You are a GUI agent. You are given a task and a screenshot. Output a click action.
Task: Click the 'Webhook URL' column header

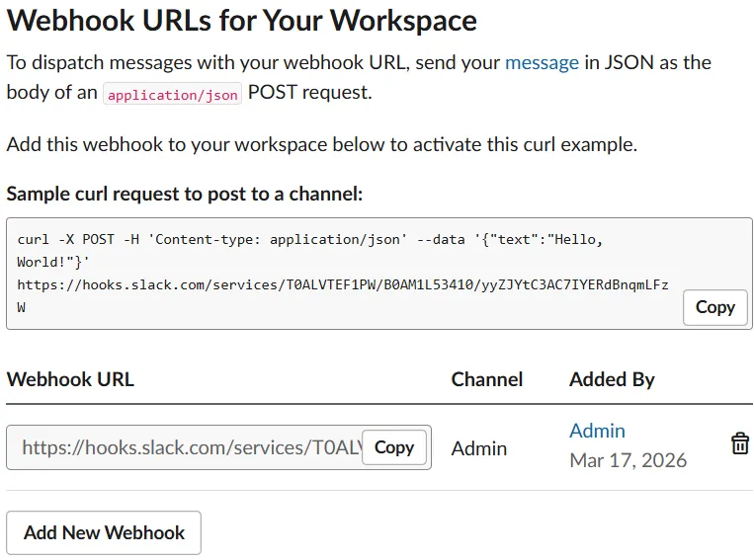[x=70, y=379]
